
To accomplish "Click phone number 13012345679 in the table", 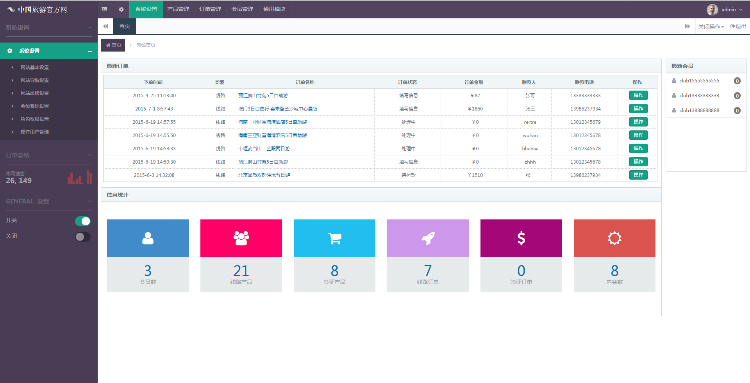I will point(585,122).
